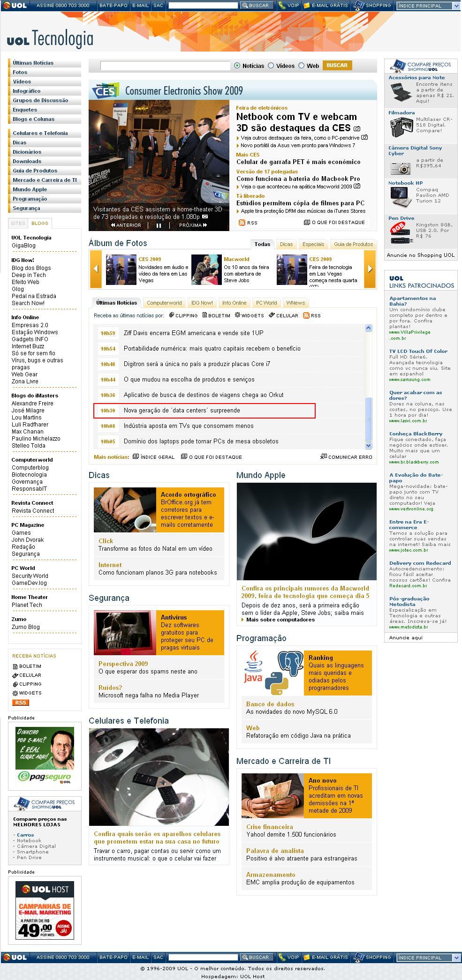Select the Vídeos search radio option
Image resolution: width=462 pixels, height=980 pixels.
click(x=271, y=66)
